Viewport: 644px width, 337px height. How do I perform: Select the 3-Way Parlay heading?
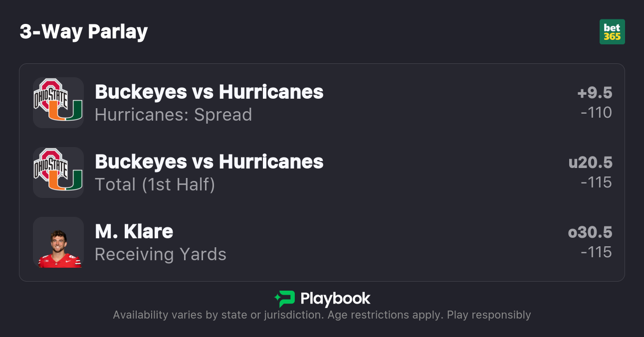click(84, 32)
